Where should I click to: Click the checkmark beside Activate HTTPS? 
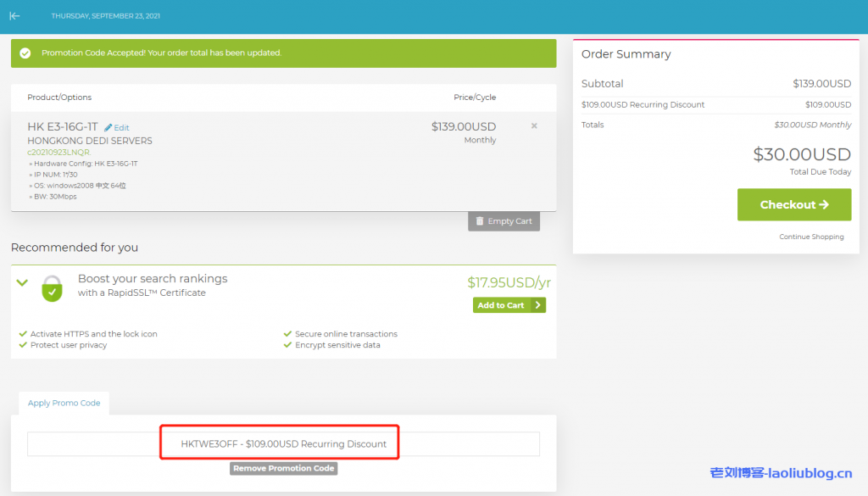coord(23,334)
